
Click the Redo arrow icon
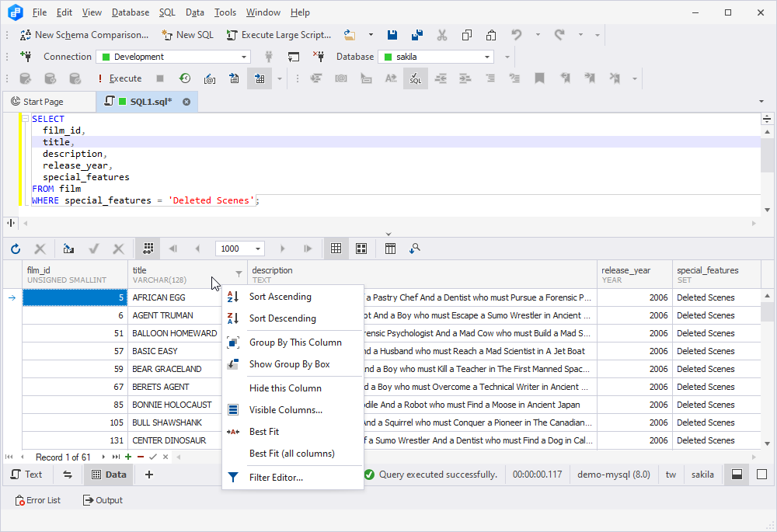click(559, 35)
